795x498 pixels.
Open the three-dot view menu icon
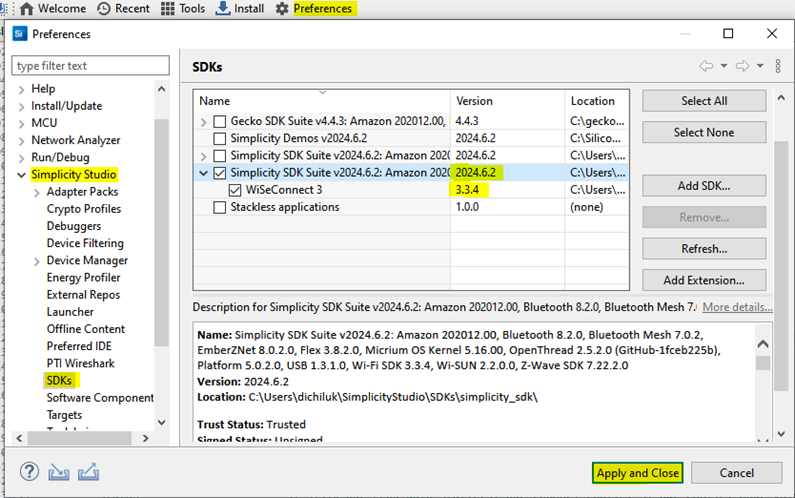click(x=778, y=66)
